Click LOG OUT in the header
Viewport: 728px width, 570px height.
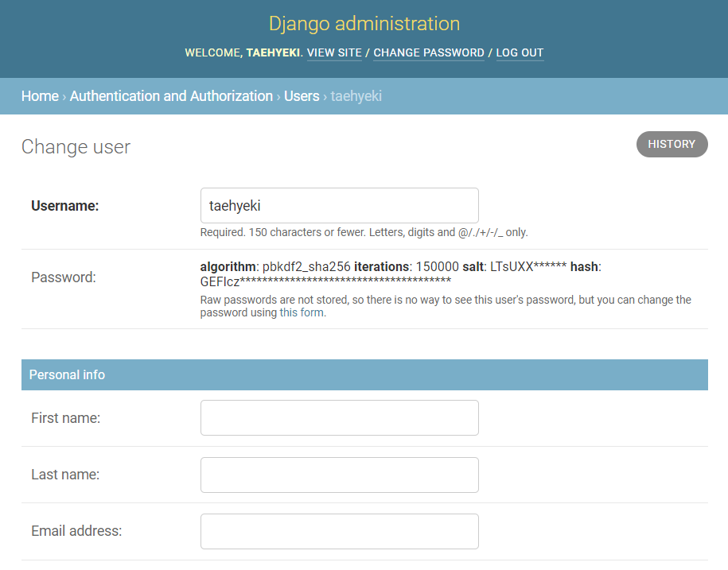click(519, 52)
